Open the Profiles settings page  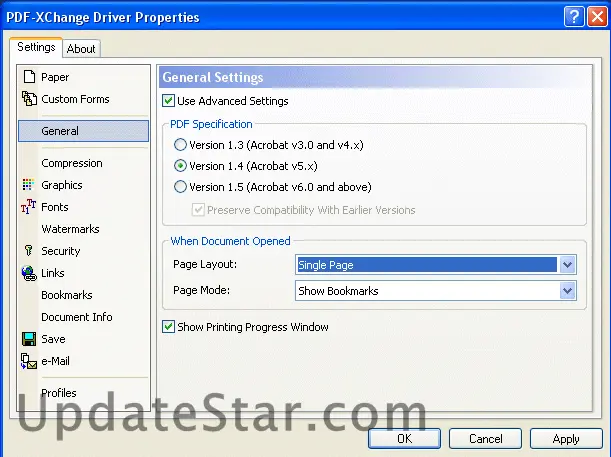pos(83,393)
